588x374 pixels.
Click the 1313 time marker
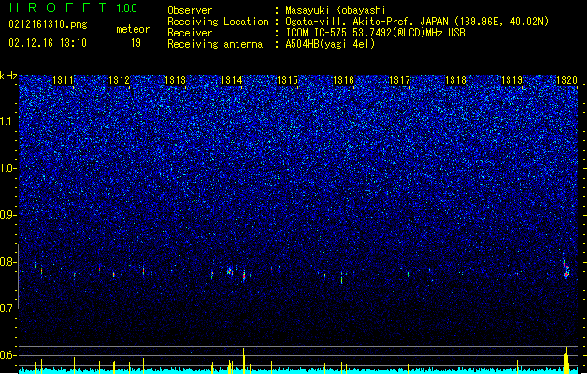(x=175, y=80)
